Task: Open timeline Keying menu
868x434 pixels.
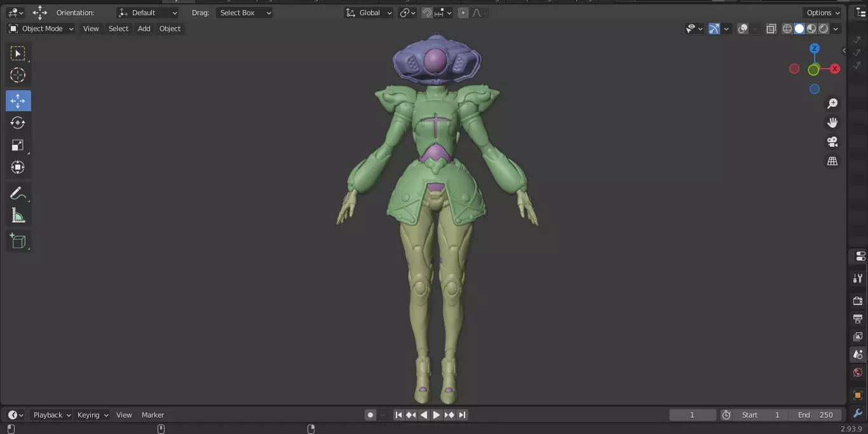Action: click(92, 415)
